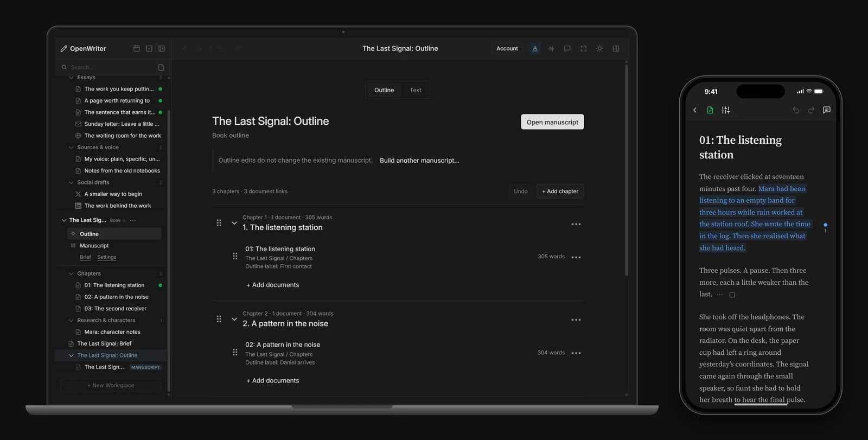Open the right side panel icon
The width and height of the screenshot is (868, 440).
pos(616,48)
